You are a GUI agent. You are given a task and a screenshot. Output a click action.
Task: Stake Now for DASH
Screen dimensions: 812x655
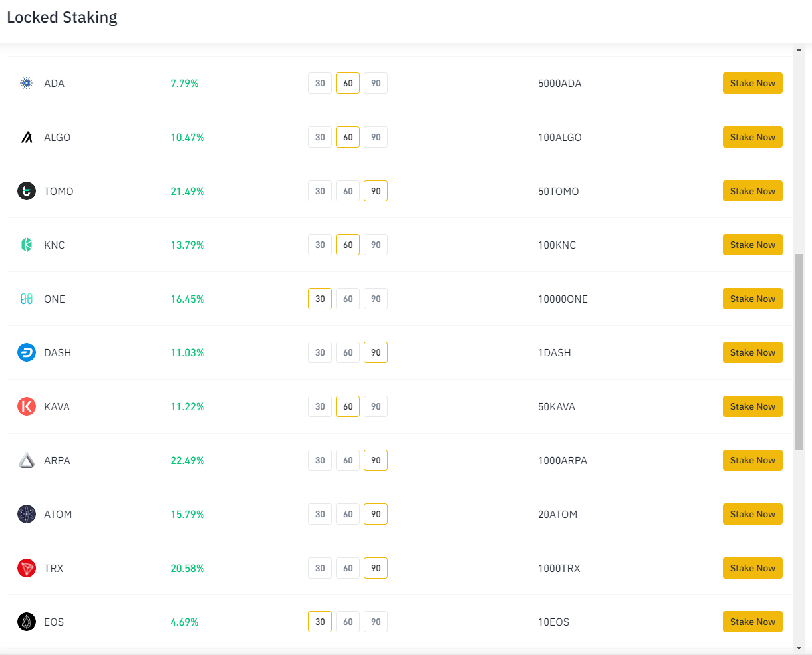coord(753,352)
